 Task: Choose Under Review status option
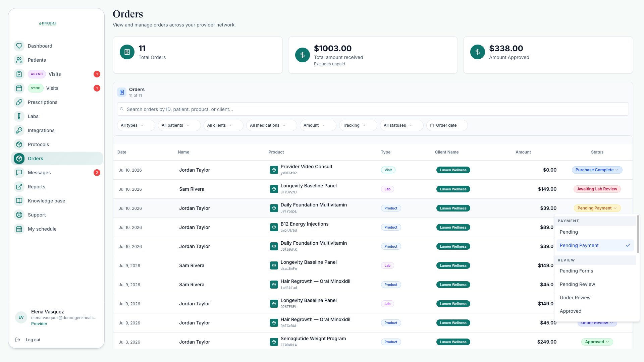(x=595, y=298)
